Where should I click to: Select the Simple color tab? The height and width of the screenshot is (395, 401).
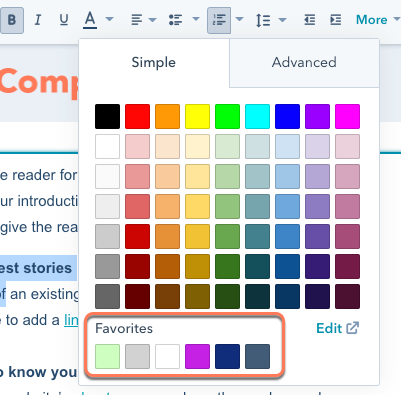(154, 63)
